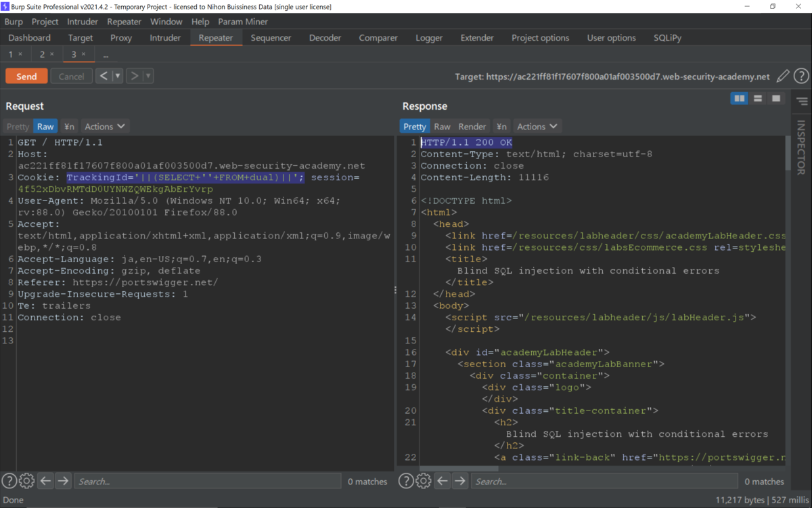Click the Cancel button
Screen dimensions: 812x508
tap(71, 76)
